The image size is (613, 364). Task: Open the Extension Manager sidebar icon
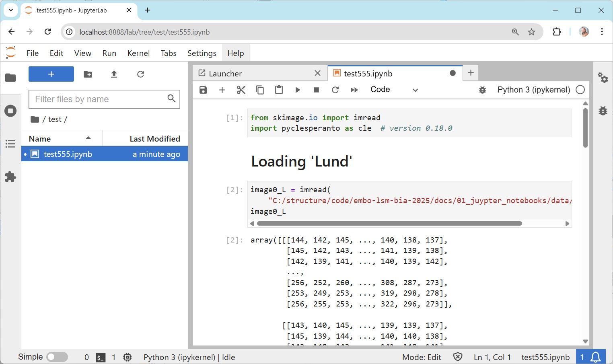pos(10,177)
